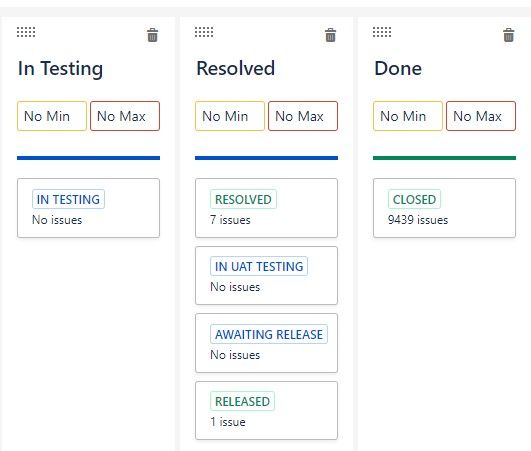Set No Min field in In Testing column
The image size is (531, 451).
52,116
